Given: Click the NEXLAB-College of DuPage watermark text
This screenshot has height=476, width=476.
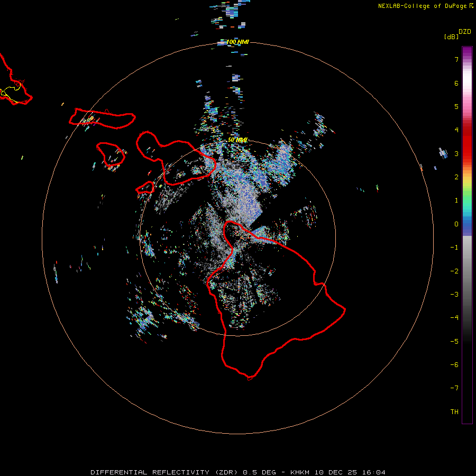Looking at the screenshot, I should [422, 6].
